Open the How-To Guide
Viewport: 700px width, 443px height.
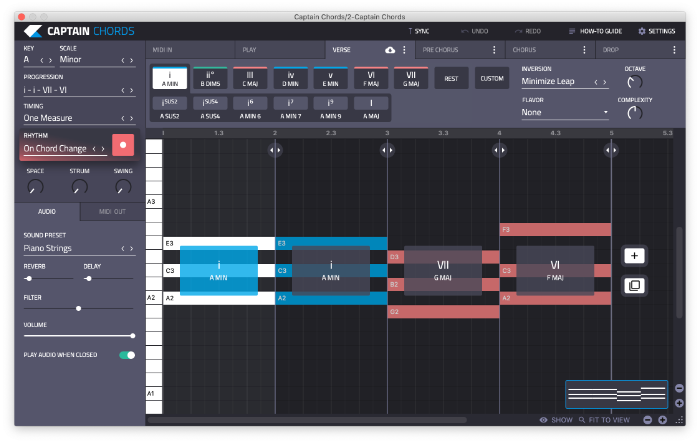pos(595,31)
